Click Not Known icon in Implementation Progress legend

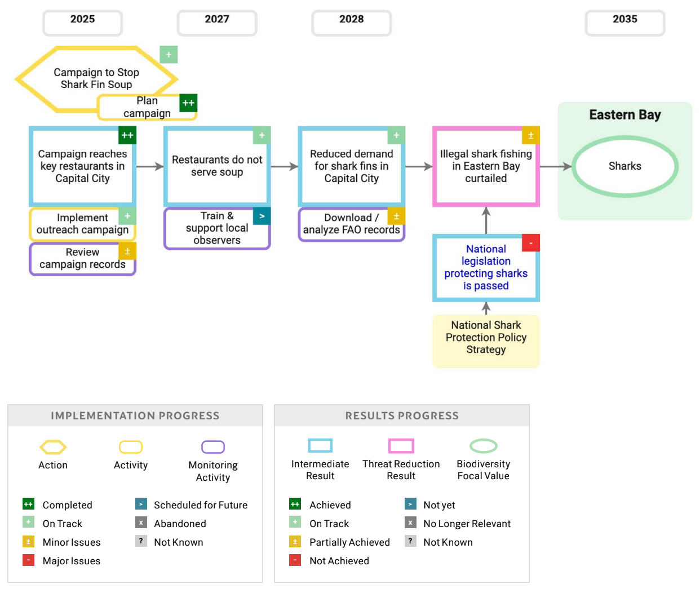[141, 541]
